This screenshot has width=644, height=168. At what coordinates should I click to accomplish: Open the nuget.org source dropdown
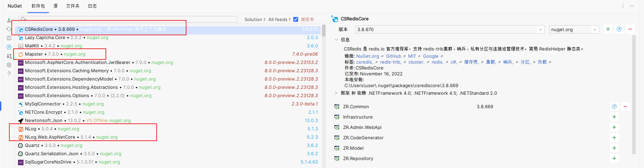point(595,30)
